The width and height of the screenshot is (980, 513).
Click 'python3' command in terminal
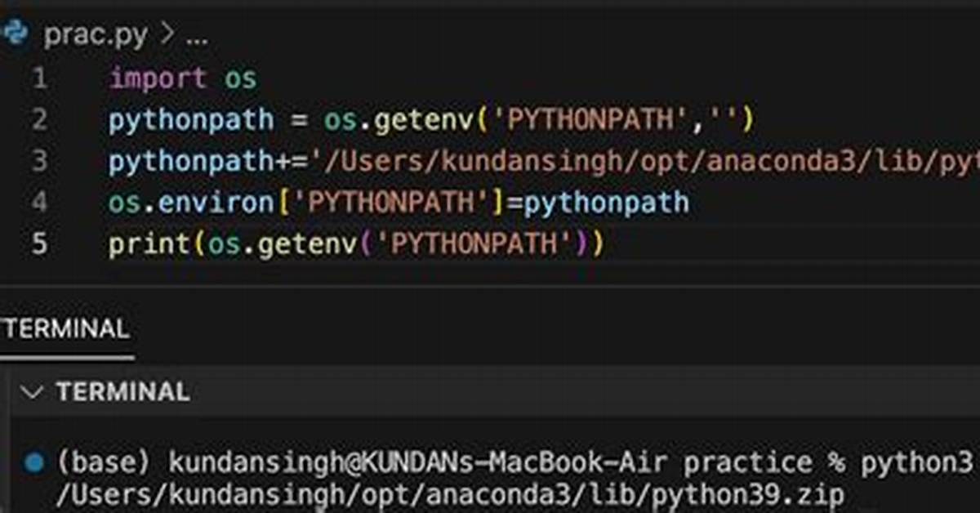[x=917, y=463]
